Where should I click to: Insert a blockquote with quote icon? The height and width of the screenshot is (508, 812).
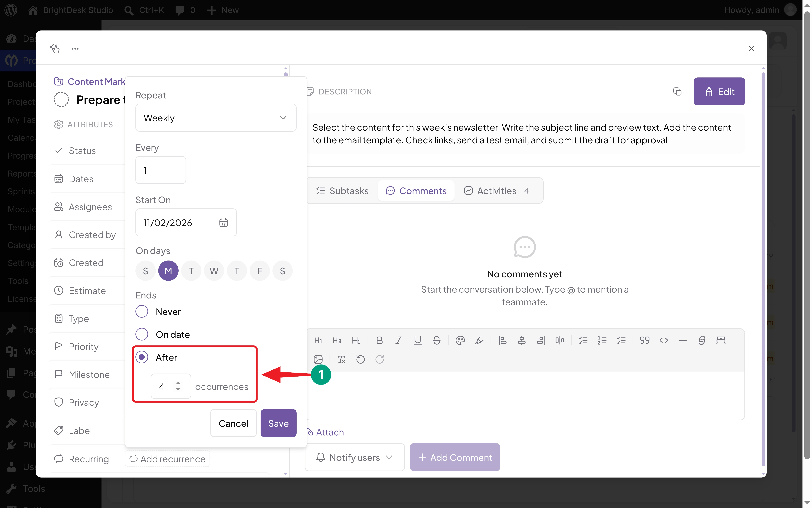[645, 340]
